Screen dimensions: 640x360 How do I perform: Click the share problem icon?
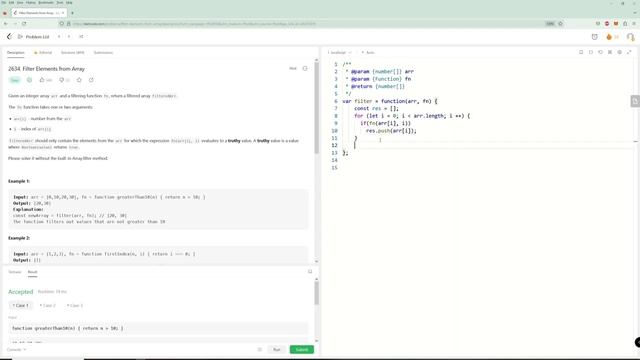(91, 80)
